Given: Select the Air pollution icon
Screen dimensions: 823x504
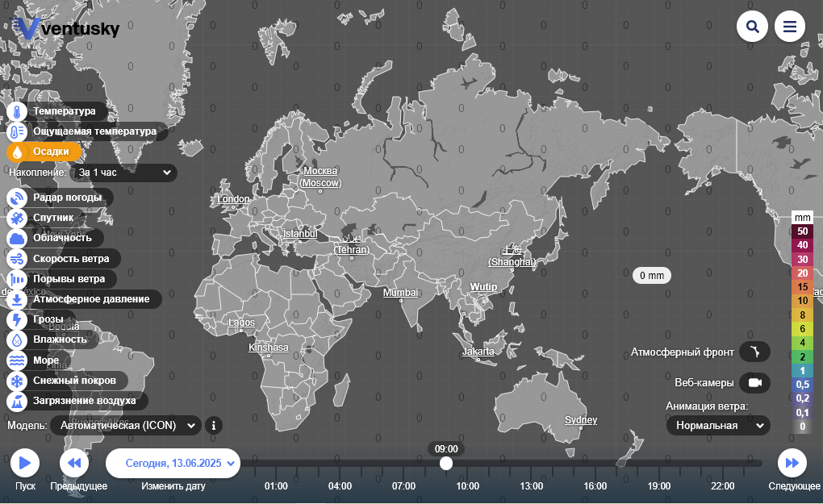Looking at the screenshot, I should (x=18, y=401).
